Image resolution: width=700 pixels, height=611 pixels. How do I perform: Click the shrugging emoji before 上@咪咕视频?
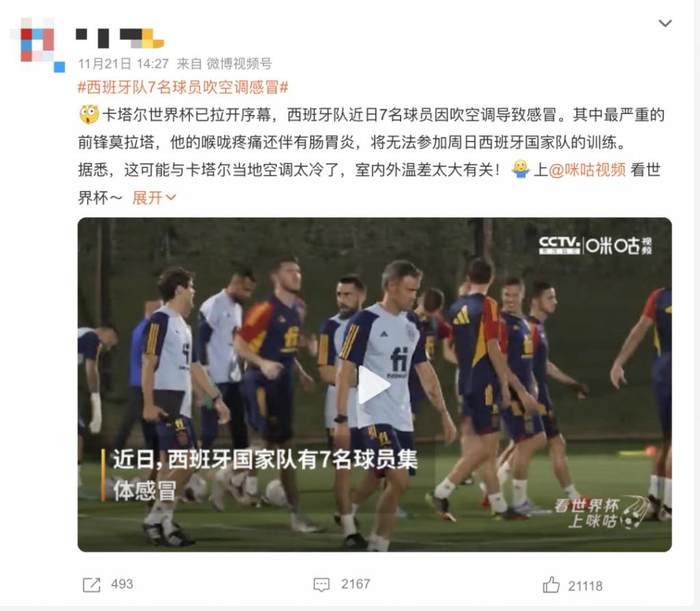[520, 169]
